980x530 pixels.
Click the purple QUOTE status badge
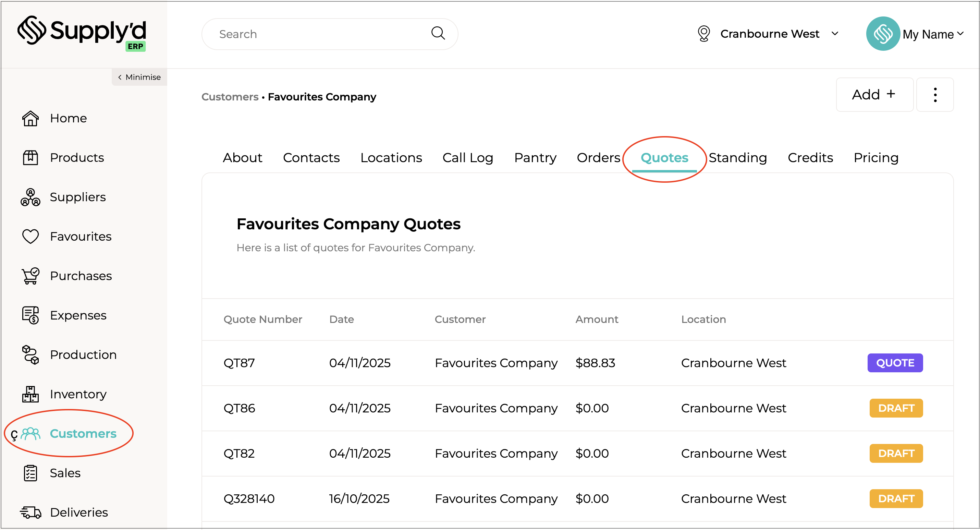pyautogui.click(x=895, y=363)
